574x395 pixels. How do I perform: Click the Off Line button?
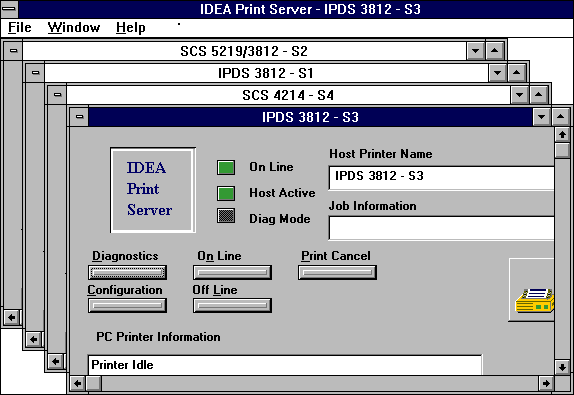232,305
